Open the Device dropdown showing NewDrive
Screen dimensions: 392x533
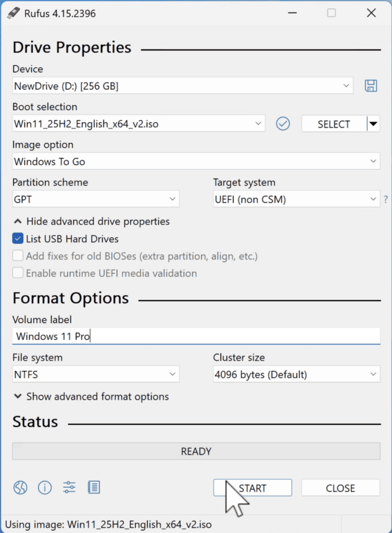pos(183,86)
